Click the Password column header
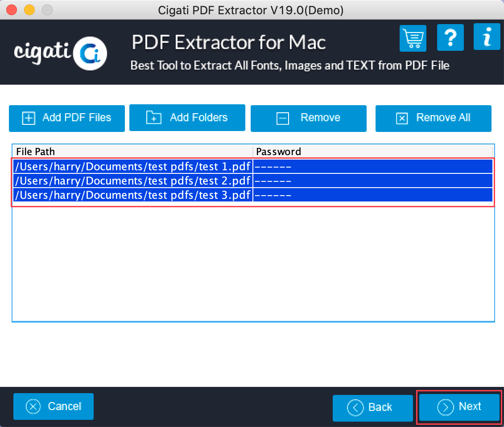This screenshot has width=504, height=427. tap(373, 152)
